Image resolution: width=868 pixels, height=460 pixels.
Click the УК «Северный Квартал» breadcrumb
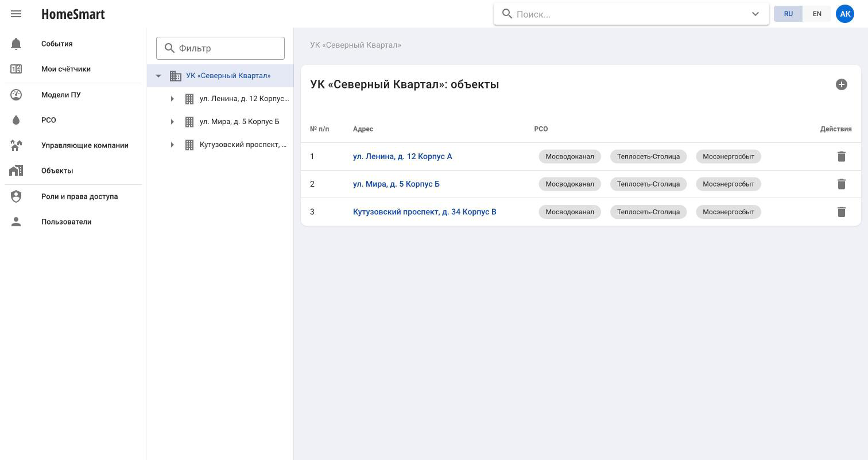(355, 45)
